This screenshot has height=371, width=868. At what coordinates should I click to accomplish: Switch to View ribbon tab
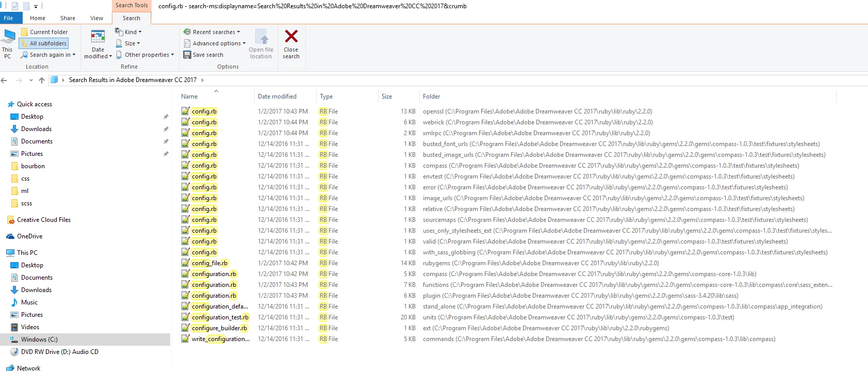(97, 18)
